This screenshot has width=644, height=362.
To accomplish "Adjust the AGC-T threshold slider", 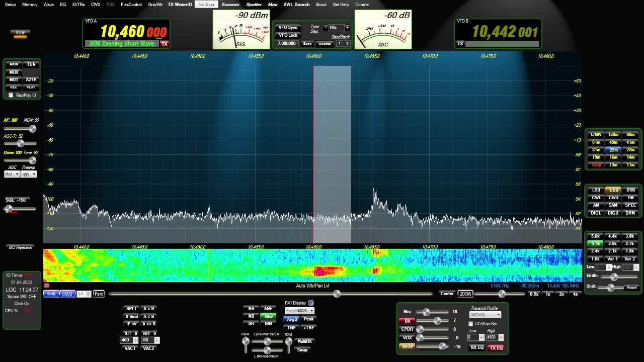I will (x=20, y=144).
